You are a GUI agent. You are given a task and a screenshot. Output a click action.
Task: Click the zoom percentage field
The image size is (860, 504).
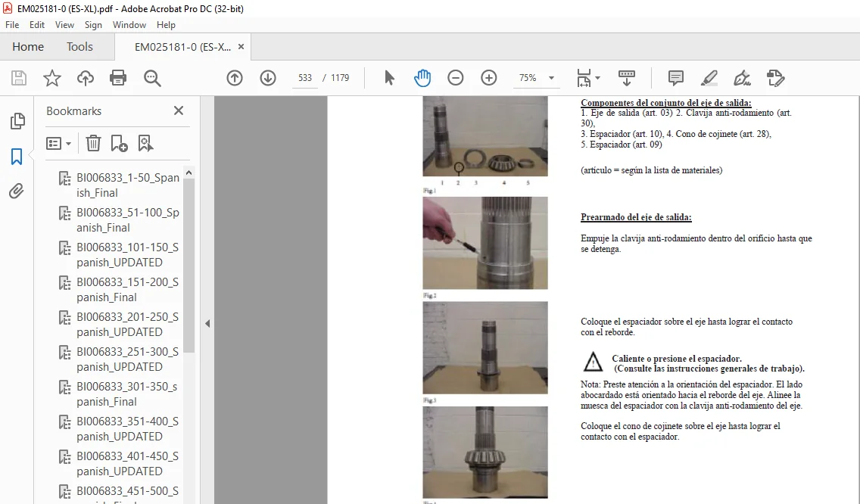point(528,78)
